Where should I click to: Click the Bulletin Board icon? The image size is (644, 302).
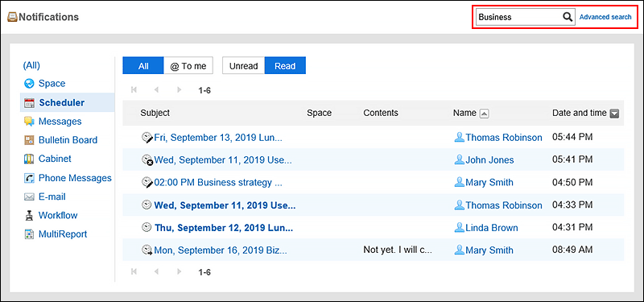(29, 140)
